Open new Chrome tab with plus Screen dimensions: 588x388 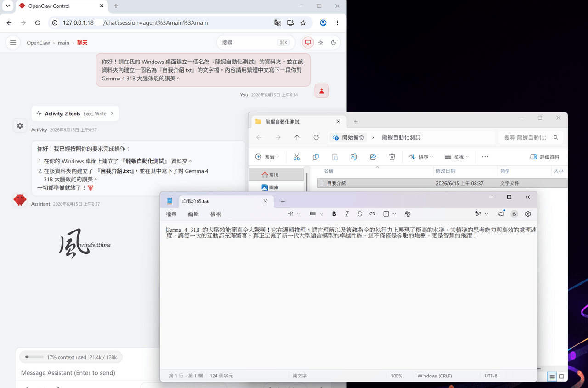click(116, 6)
